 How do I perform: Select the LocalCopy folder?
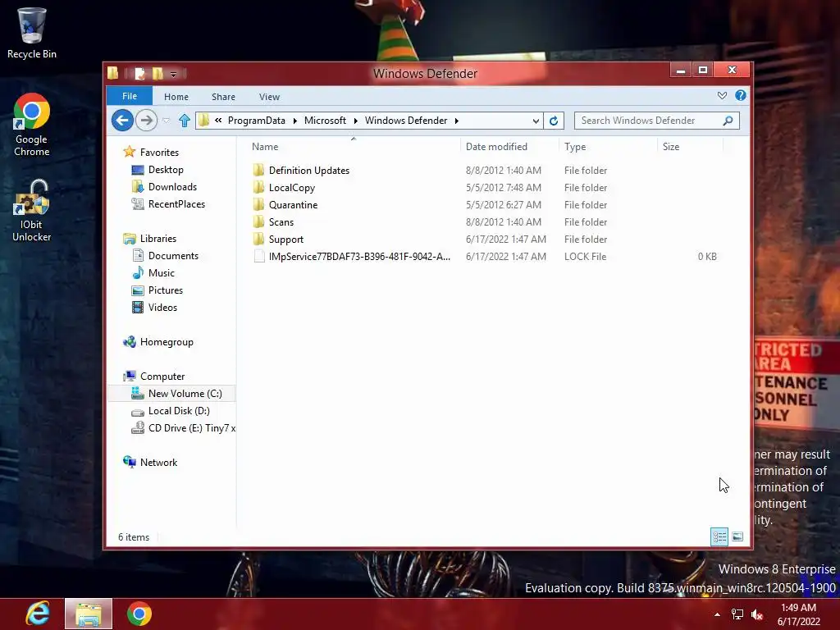[291, 188]
